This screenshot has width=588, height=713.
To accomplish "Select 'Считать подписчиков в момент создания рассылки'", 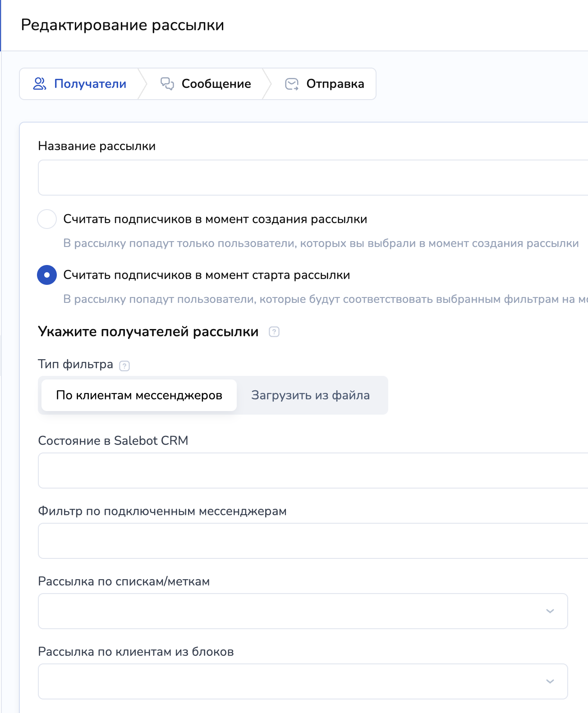I will 47,219.
